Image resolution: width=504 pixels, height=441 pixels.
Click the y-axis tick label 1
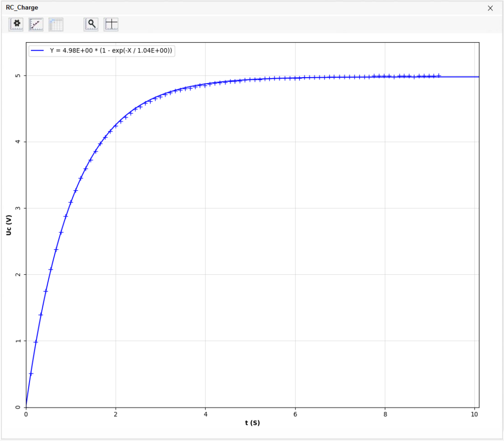click(x=18, y=341)
